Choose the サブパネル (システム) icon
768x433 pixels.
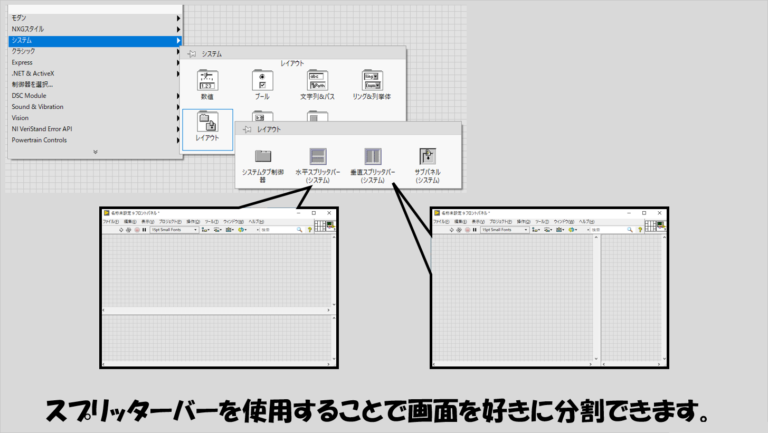click(x=427, y=157)
